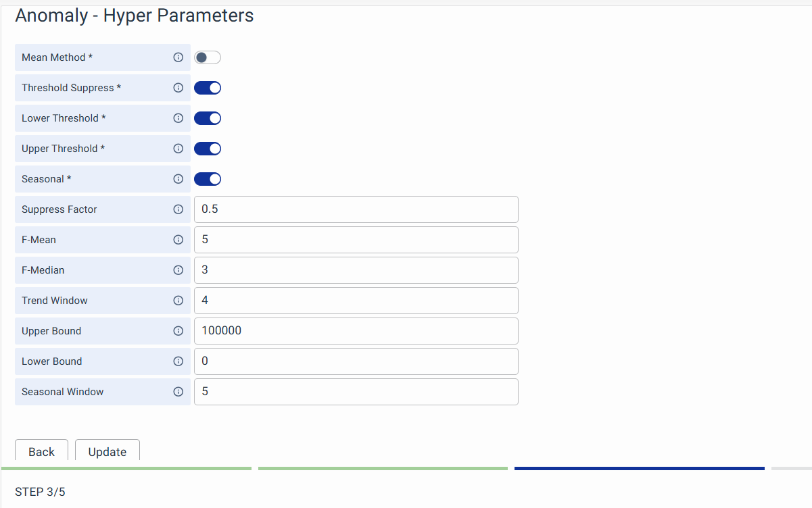Click info icon beside Mean Method
This screenshot has height=508, width=812.
click(178, 57)
